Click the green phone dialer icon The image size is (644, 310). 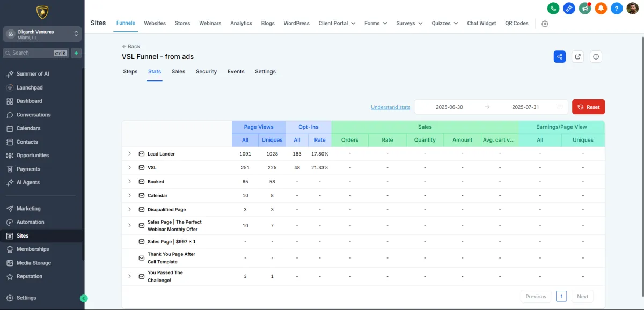point(553,8)
